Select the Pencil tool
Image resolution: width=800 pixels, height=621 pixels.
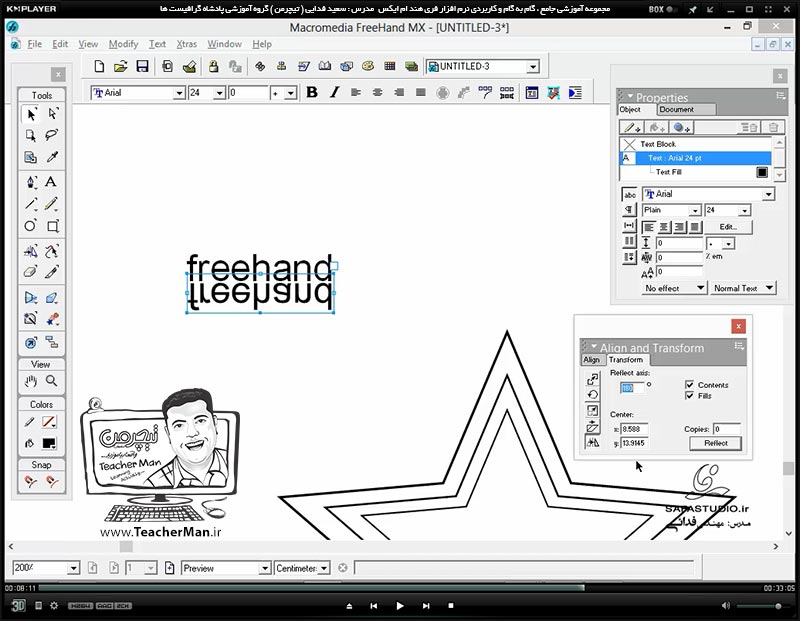click(x=51, y=204)
